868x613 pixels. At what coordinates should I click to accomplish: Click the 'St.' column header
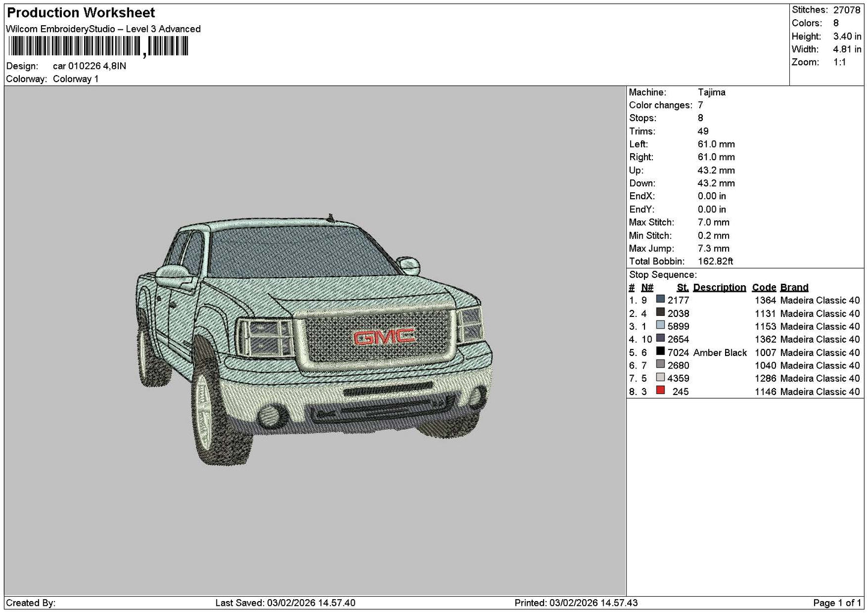pos(682,287)
